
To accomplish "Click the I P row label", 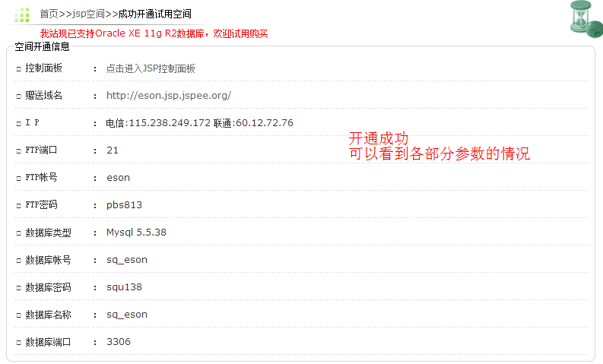I will pos(32,122).
